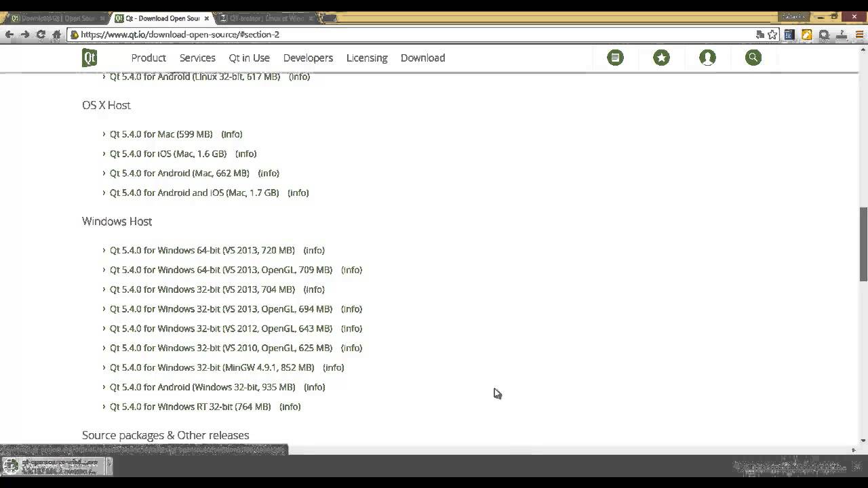Download Qt 5.4.0 for iOS (Mac, 1.6 GB)
The width and height of the screenshot is (868, 488).
168,154
